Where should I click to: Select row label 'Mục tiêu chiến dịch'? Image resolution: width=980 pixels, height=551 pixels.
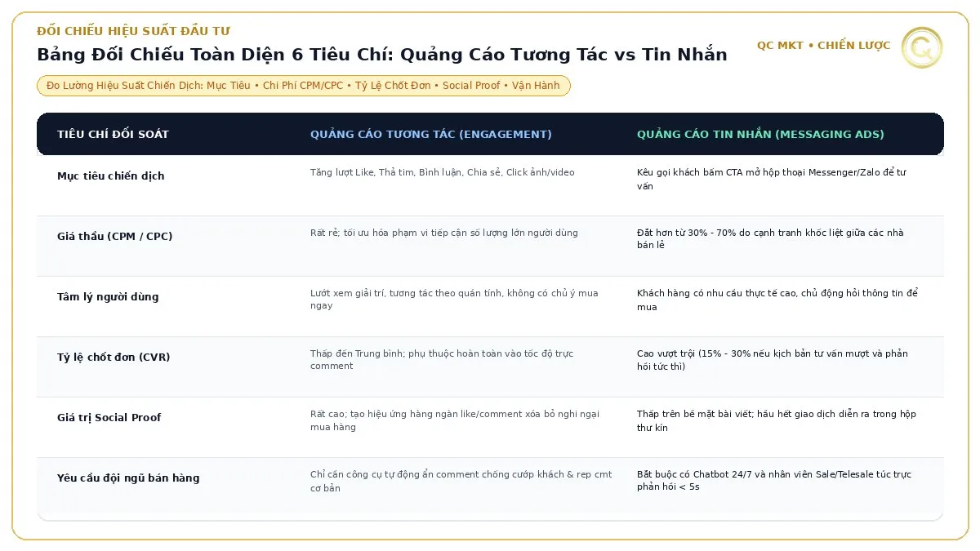click(x=110, y=176)
